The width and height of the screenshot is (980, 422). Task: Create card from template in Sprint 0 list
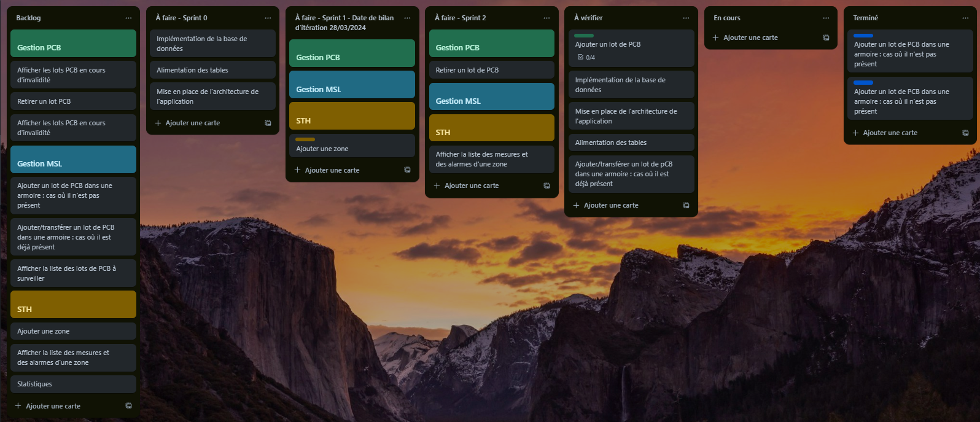[x=268, y=123]
